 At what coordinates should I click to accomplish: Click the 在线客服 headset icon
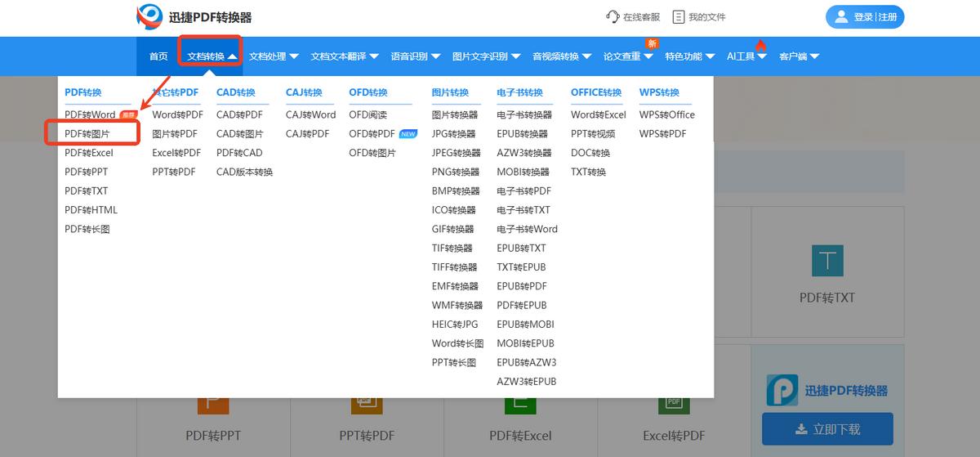point(612,17)
